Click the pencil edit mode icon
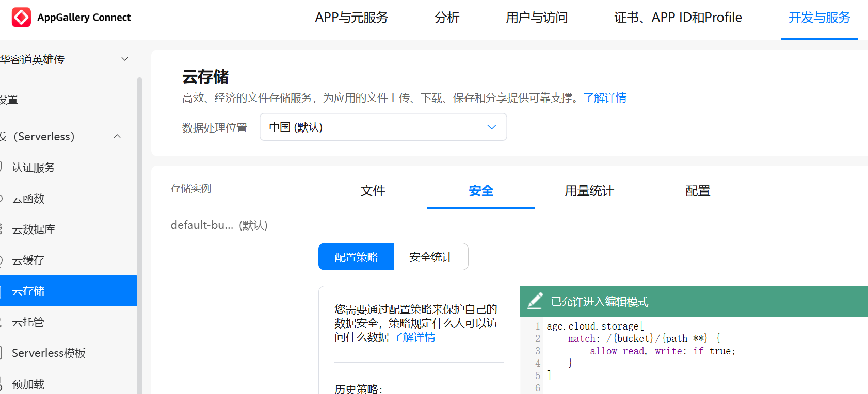This screenshot has height=394, width=868. (x=535, y=301)
